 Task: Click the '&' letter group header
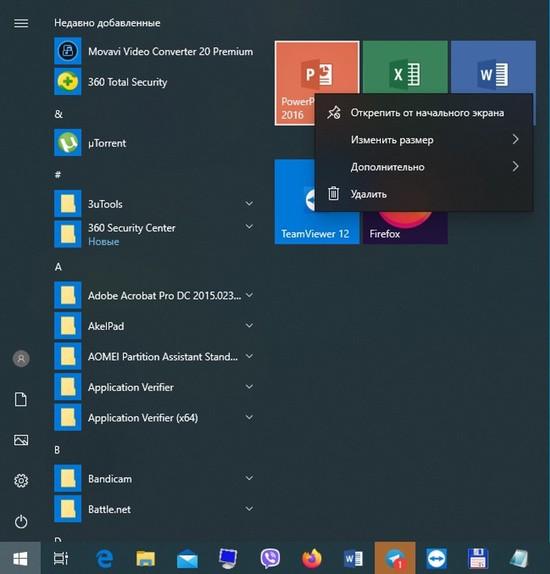[x=59, y=114]
